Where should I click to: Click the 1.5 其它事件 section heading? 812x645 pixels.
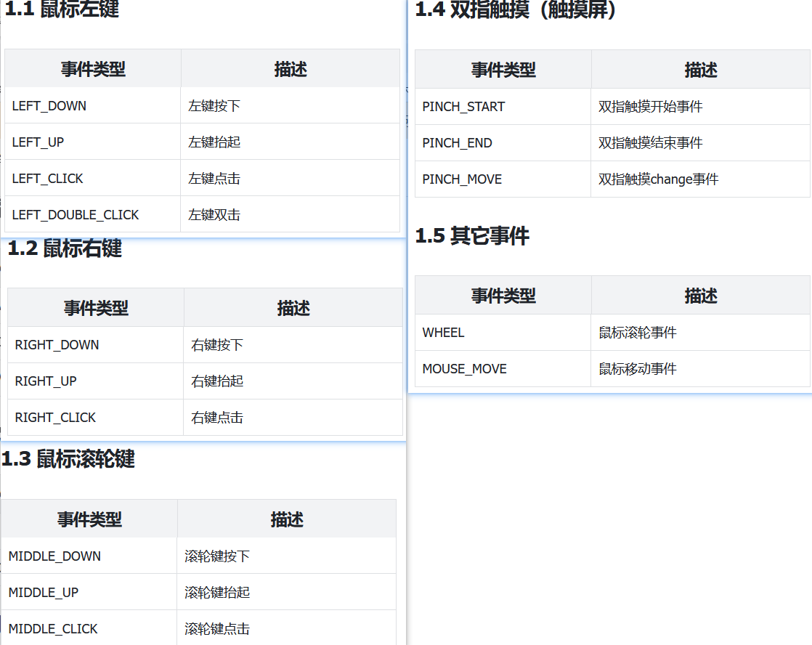pyautogui.click(x=472, y=236)
